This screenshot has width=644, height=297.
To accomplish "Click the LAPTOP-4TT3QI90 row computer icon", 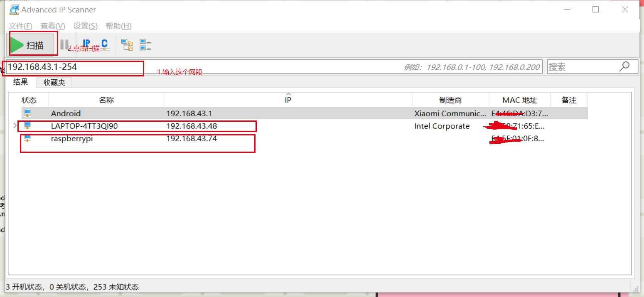I will [27, 125].
